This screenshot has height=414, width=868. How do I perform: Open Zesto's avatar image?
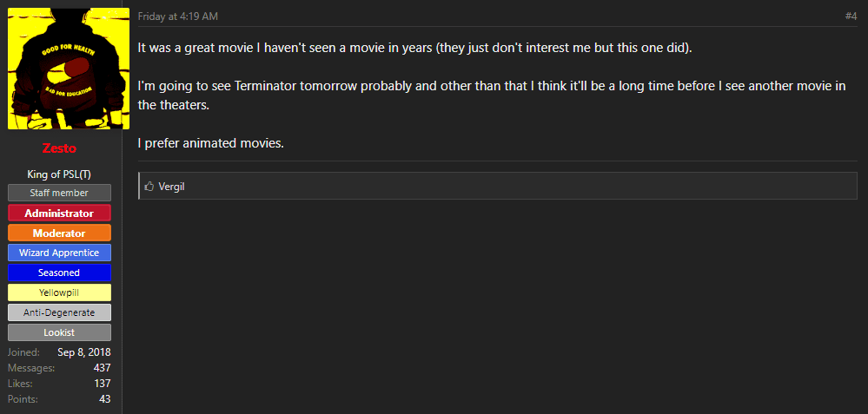point(61,69)
